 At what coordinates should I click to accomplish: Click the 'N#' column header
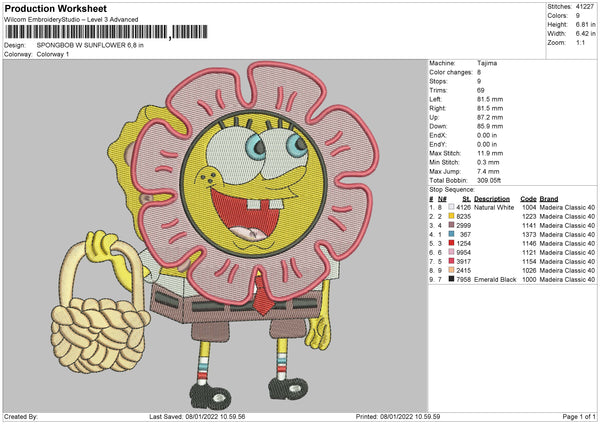coord(442,199)
